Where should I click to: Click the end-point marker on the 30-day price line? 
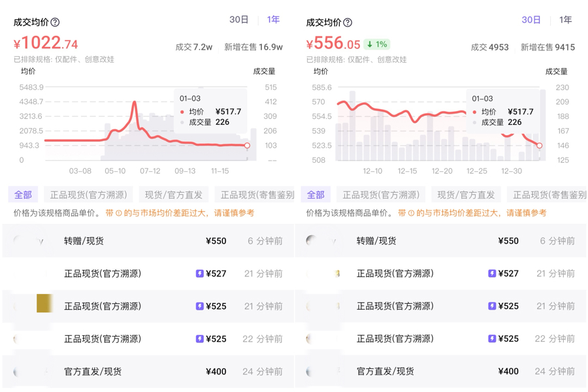click(x=540, y=146)
